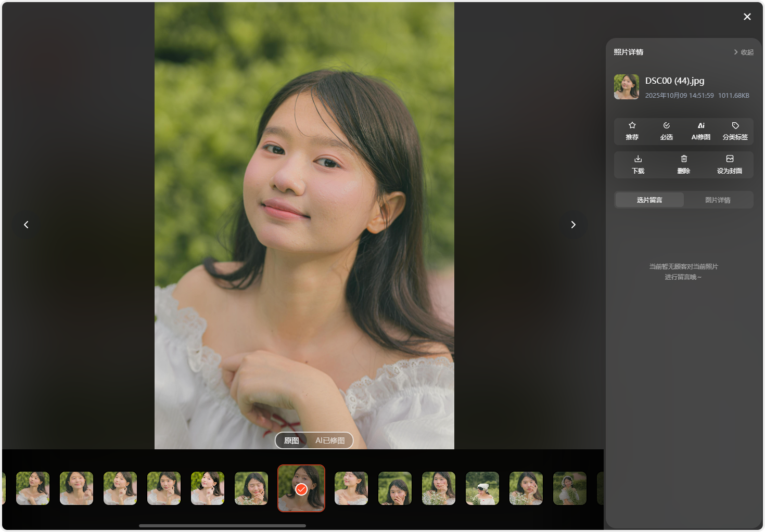Viewport: 765px width, 532px height.
Task: Collapse the details panel via 收起
Action: coord(744,52)
